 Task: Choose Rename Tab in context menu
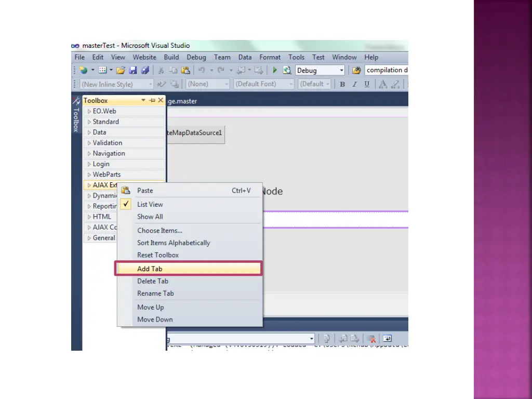[190, 293]
